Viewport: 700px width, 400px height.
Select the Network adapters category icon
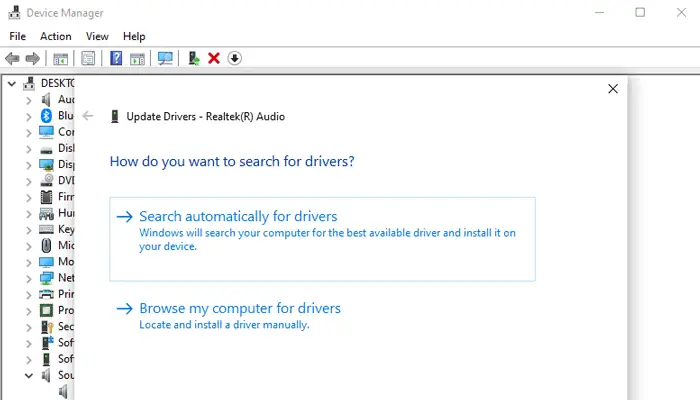click(46, 278)
